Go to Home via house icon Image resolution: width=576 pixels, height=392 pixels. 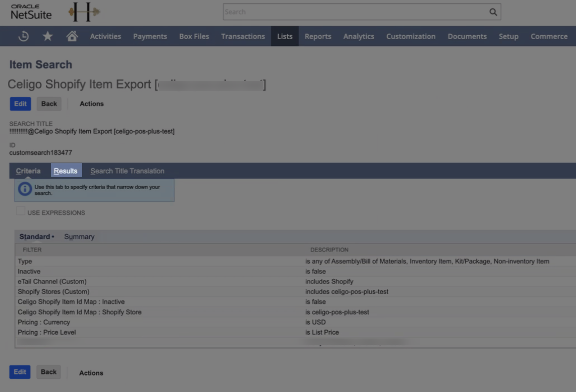pos(72,36)
